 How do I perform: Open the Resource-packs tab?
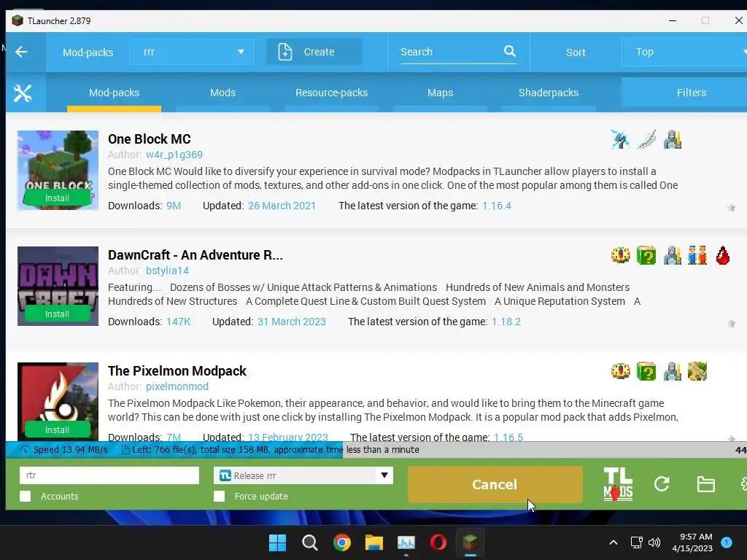[x=332, y=93]
